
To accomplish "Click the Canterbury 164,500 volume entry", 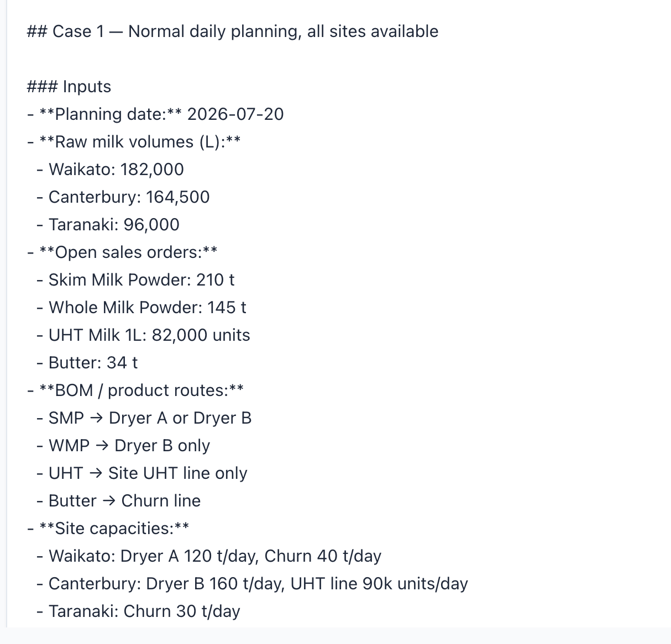I will 123,197.
